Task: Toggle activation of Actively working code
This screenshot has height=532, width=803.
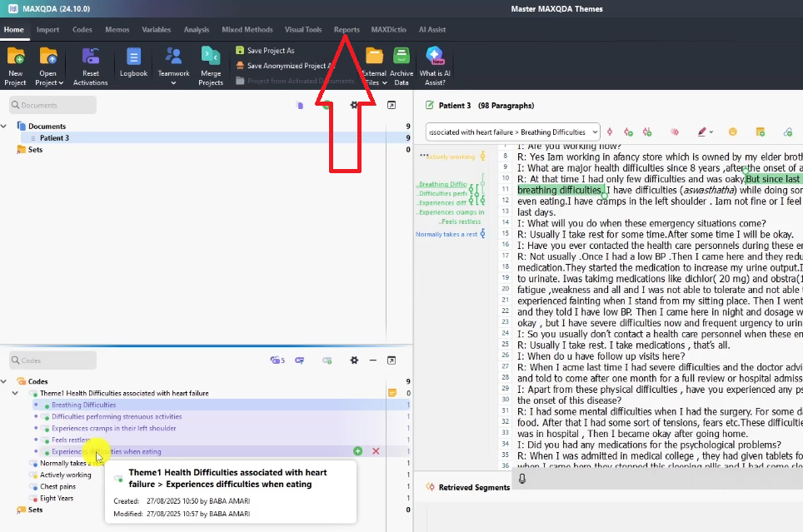Action: pos(33,475)
